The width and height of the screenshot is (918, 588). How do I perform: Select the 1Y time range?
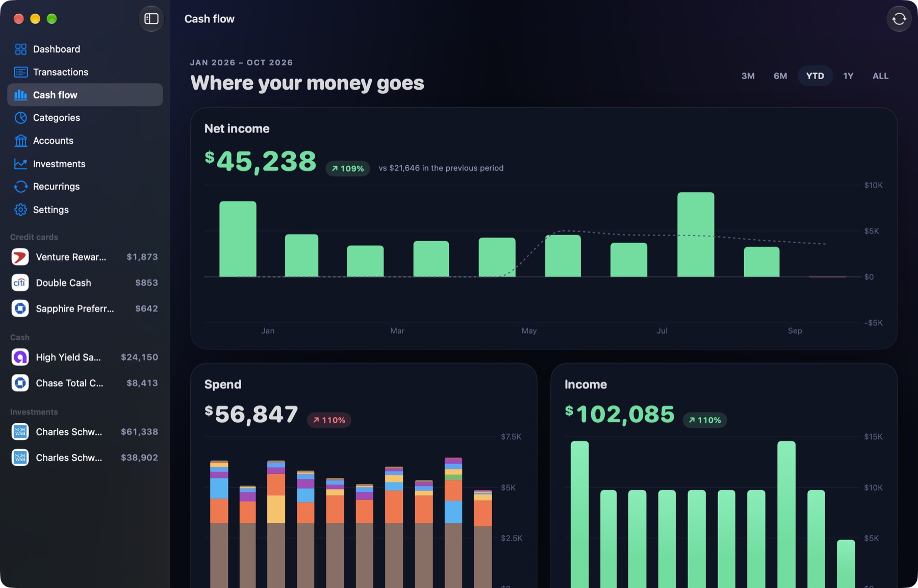(x=848, y=76)
